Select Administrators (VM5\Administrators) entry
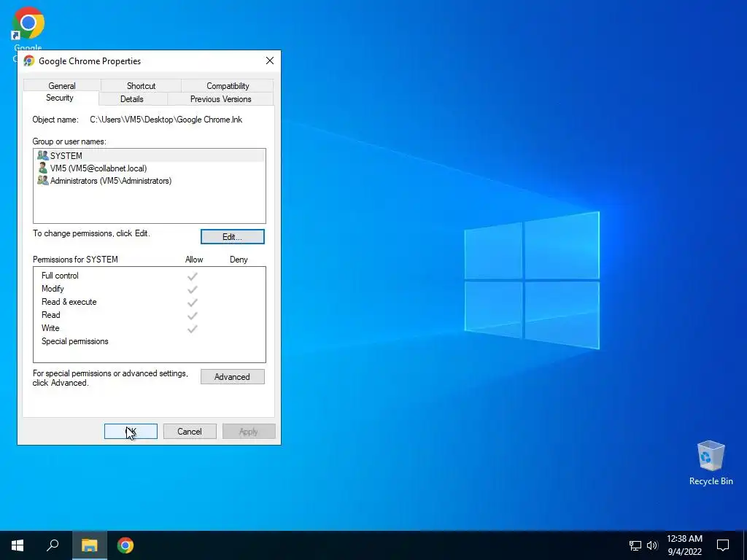This screenshot has height=560, width=747. [x=149, y=181]
